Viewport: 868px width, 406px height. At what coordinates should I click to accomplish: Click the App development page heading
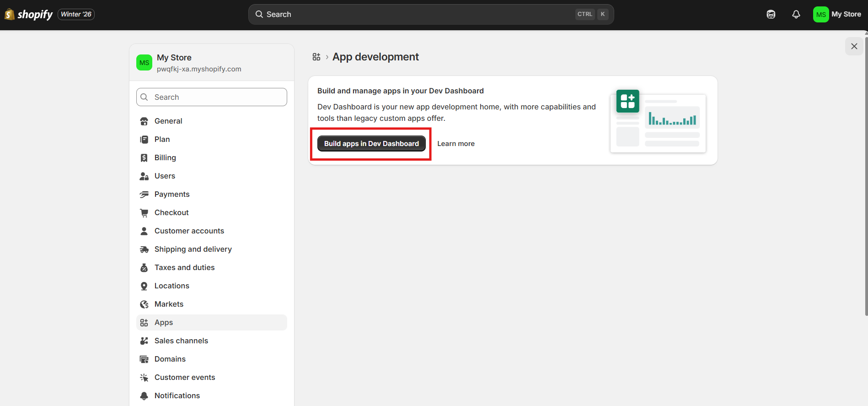click(375, 57)
